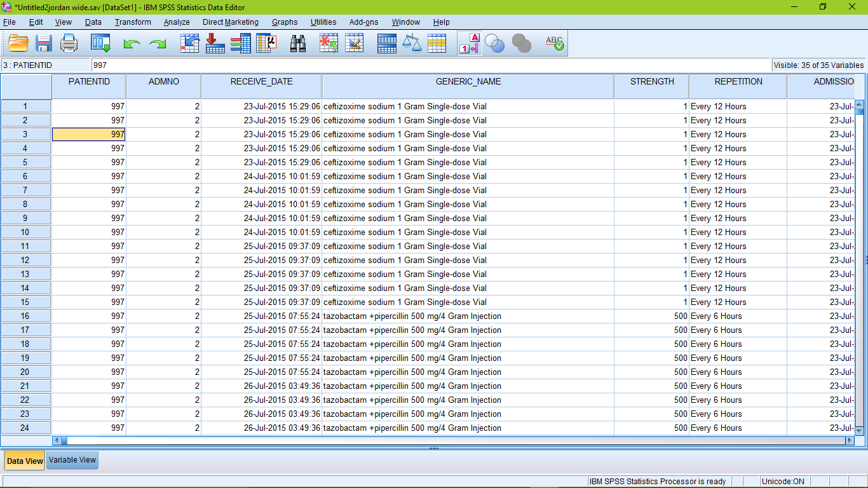Open the Split File toolbar icon

(x=386, y=43)
